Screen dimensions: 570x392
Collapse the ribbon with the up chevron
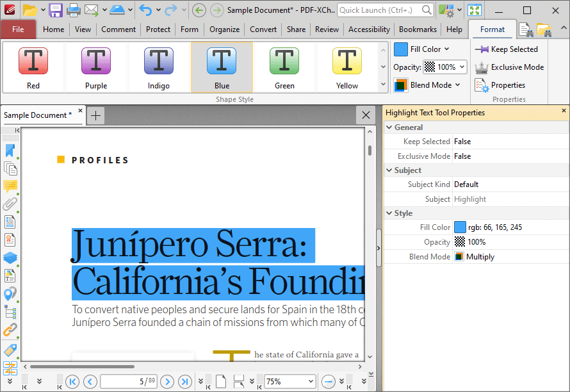564,28
